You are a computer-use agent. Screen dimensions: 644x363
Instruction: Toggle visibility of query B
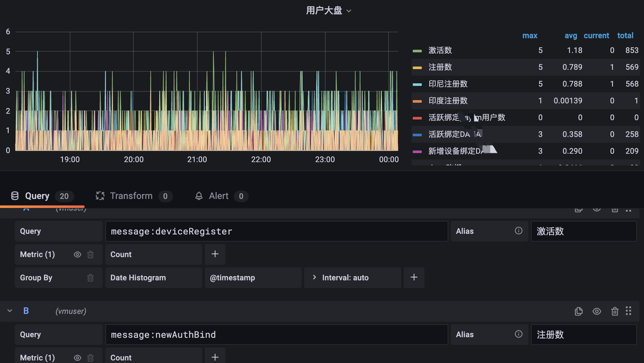click(597, 311)
